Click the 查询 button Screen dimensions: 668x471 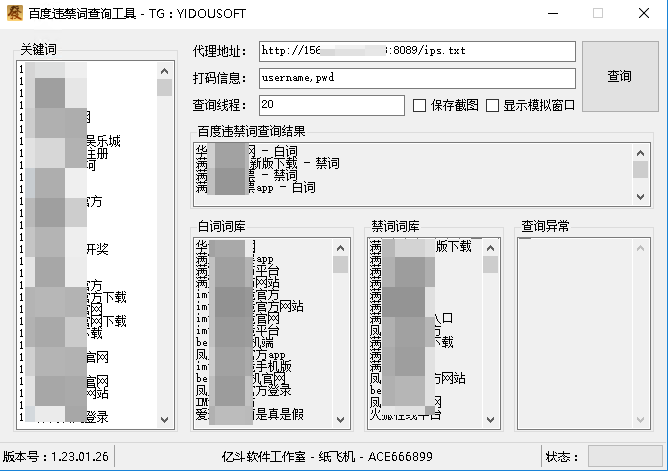tap(620, 77)
